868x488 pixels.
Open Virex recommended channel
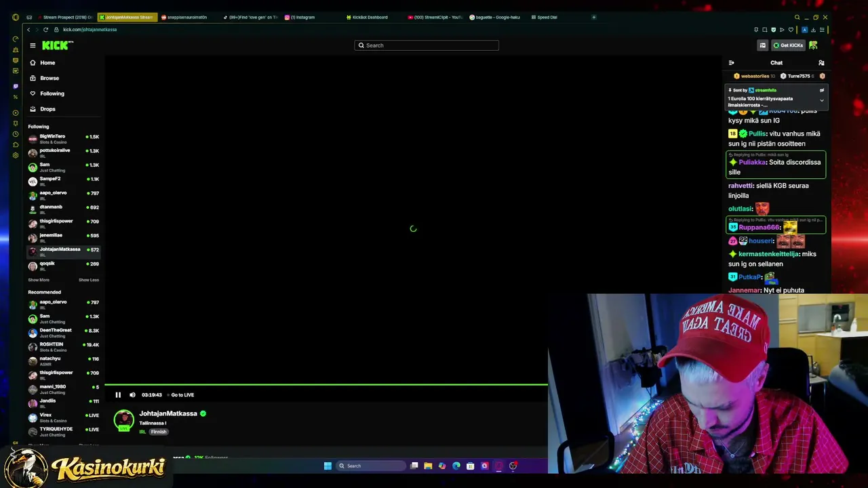coord(64,418)
